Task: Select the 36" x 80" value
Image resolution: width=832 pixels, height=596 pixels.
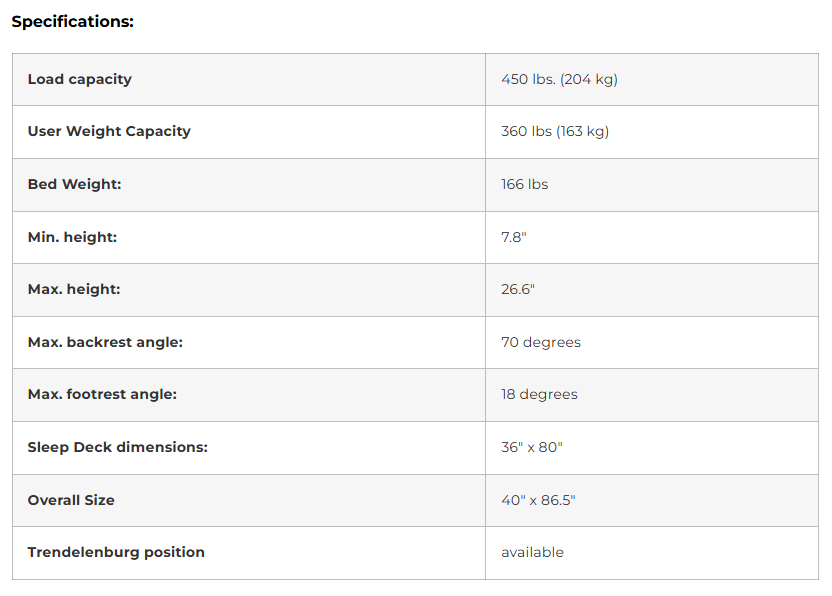Action: [x=531, y=447]
